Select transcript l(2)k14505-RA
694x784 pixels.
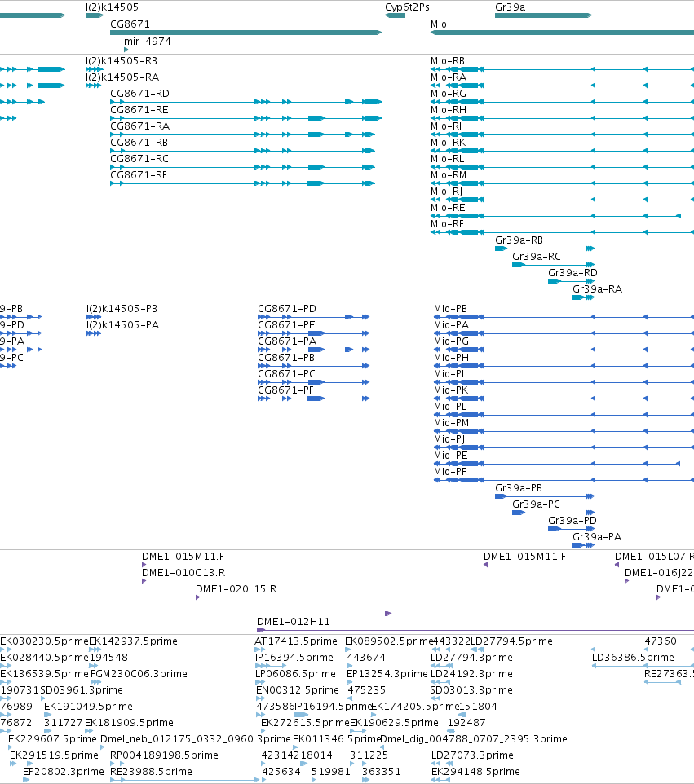tap(94, 86)
